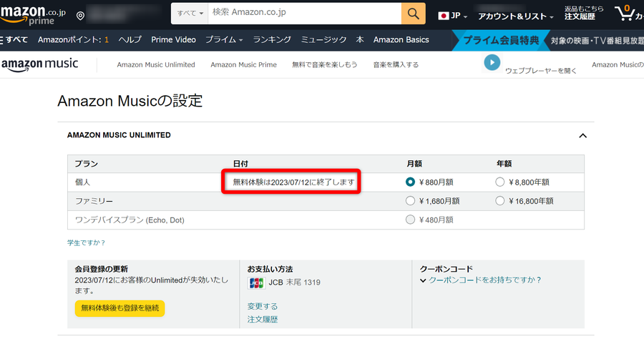Select the ファミリー ¥16,800 yearly plan

(499, 201)
